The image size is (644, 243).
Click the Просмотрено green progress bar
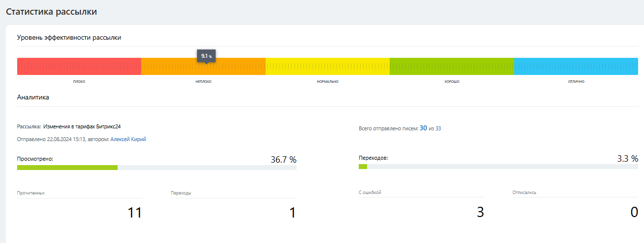[67, 168]
